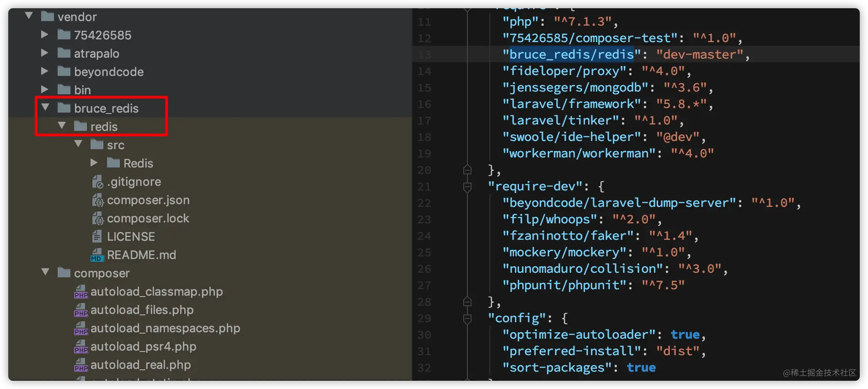Collapse the vendor folder arrow
Screen dimensions: 868x389
tap(29, 16)
